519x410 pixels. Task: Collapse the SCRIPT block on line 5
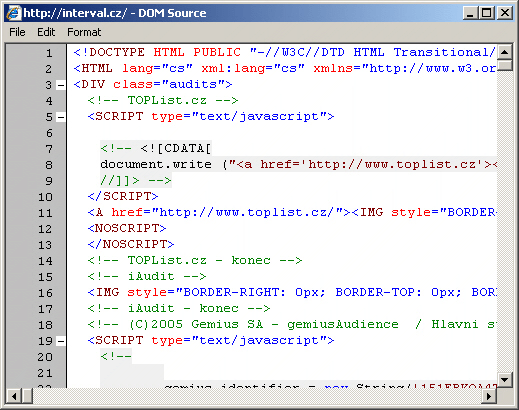(61, 117)
